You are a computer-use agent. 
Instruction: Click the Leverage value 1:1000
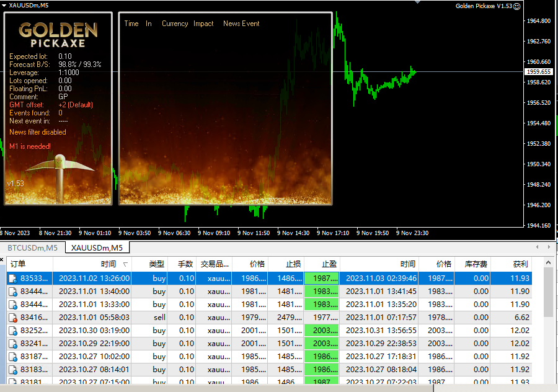pyautogui.click(x=69, y=73)
